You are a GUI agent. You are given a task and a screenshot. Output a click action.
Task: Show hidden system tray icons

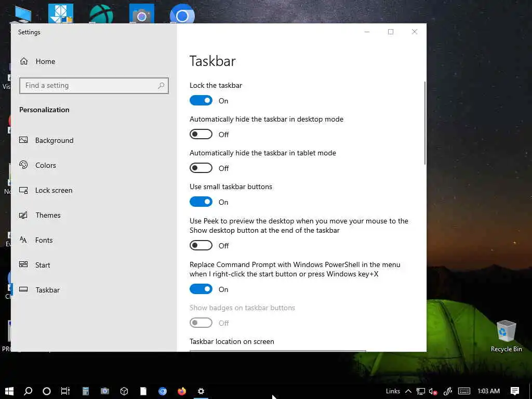pos(408,391)
